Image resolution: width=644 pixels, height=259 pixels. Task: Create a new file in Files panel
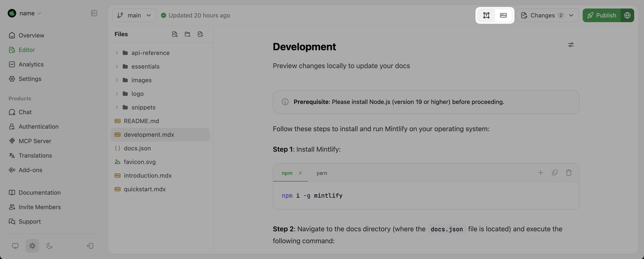click(200, 34)
